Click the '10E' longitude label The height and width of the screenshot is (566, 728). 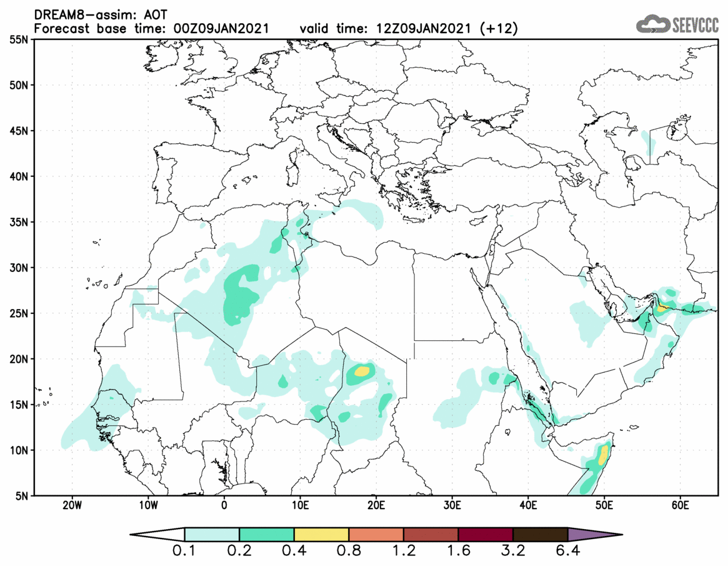click(x=301, y=505)
